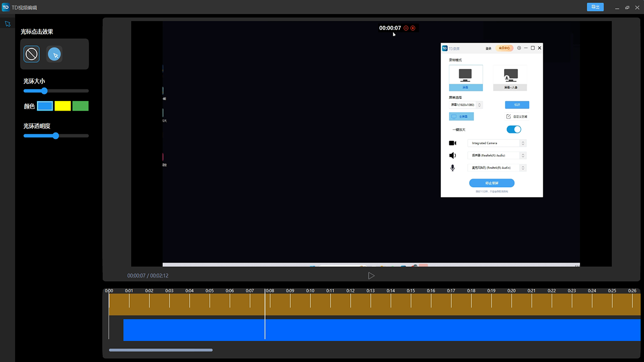This screenshot has width=644, height=362.
Task: Select the 屏幕 screen-only recording mode
Action: [465, 78]
